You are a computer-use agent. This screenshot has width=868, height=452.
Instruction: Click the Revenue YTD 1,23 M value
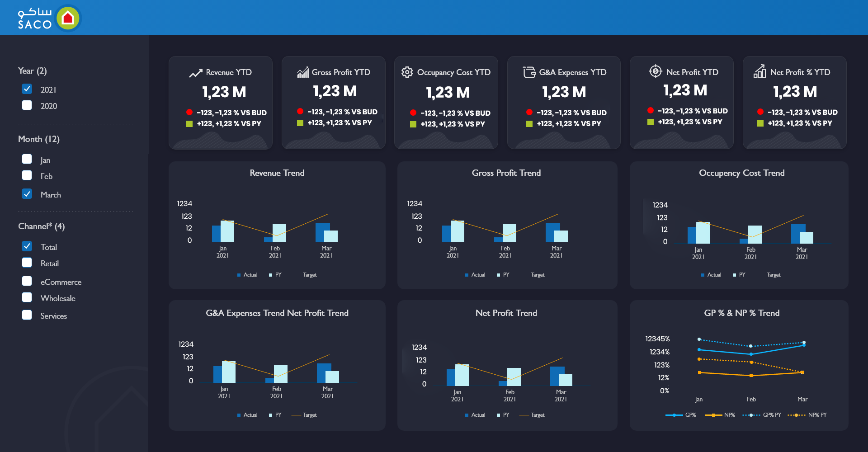pos(224,92)
